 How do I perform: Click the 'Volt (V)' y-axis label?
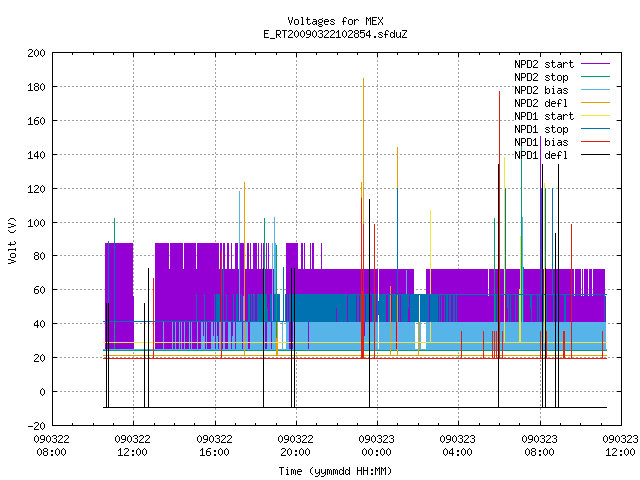[x=12, y=240]
